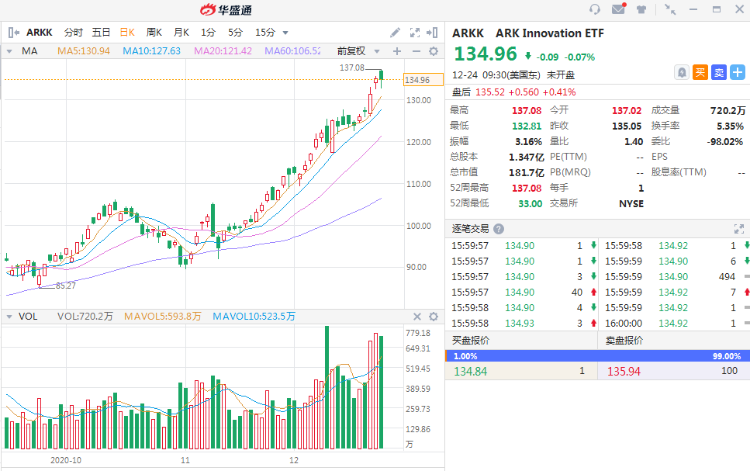This screenshot has height=471, width=750.
Task: Open the messages envelope icon
Action: click(619, 9)
